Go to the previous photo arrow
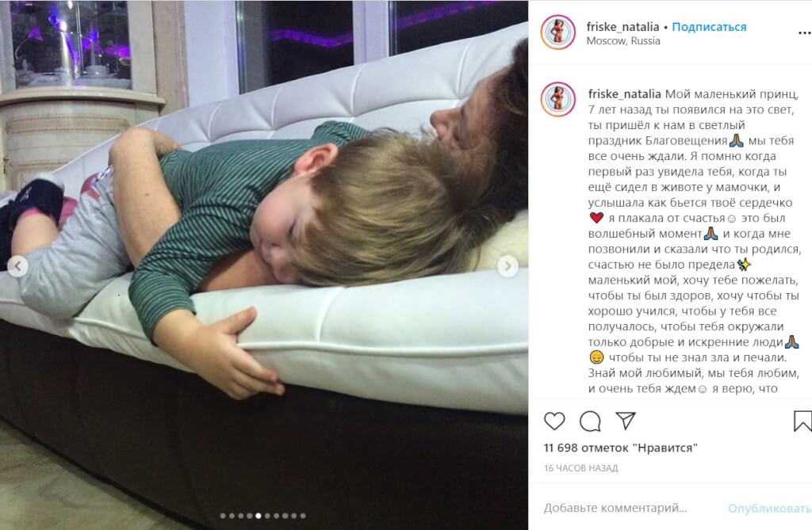Image resolution: width=812 pixels, height=530 pixels. (x=17, y=266)
